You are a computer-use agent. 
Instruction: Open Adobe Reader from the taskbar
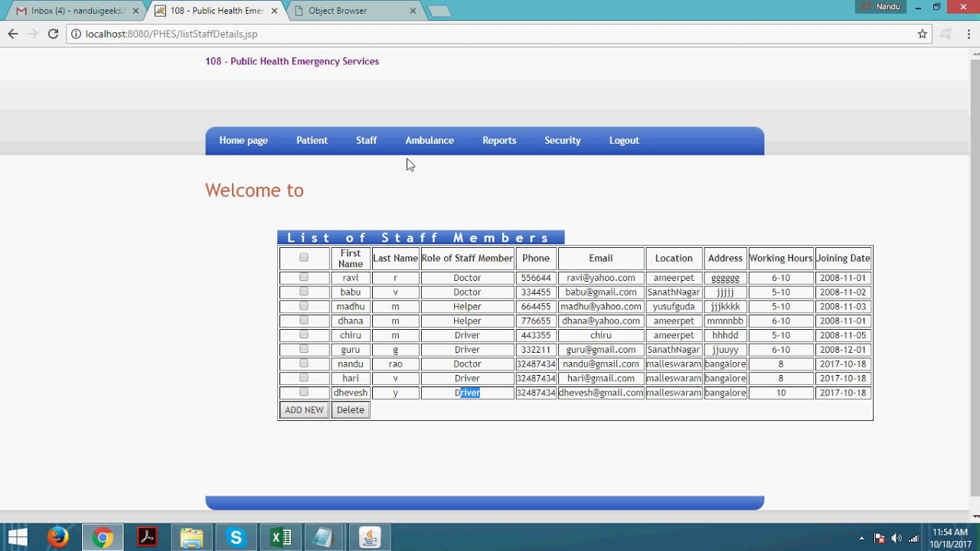coord(147,538)
